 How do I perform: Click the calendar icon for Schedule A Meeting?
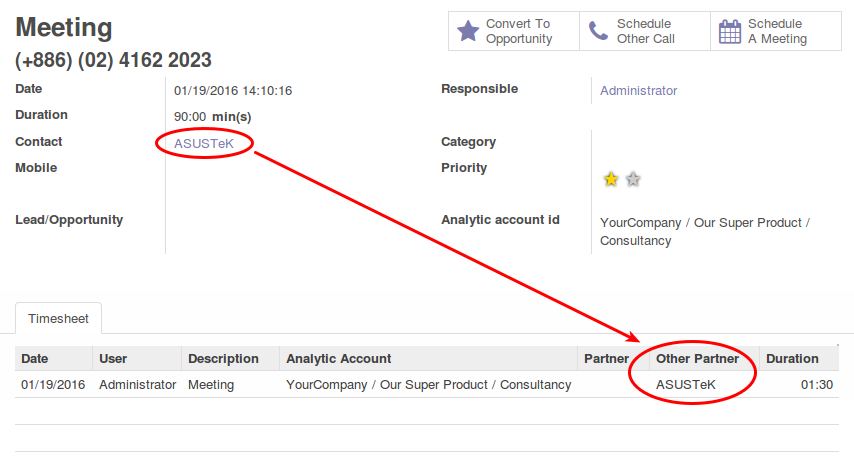[730, 31]
